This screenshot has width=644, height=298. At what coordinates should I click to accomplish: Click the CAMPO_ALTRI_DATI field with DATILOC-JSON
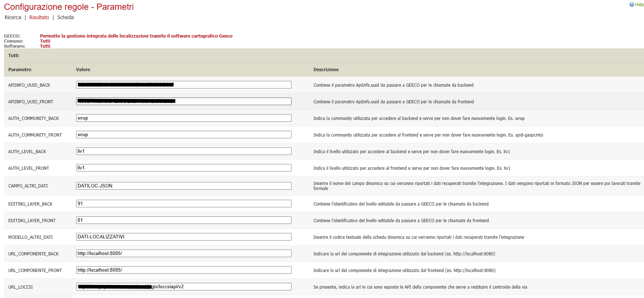(184, 186)
